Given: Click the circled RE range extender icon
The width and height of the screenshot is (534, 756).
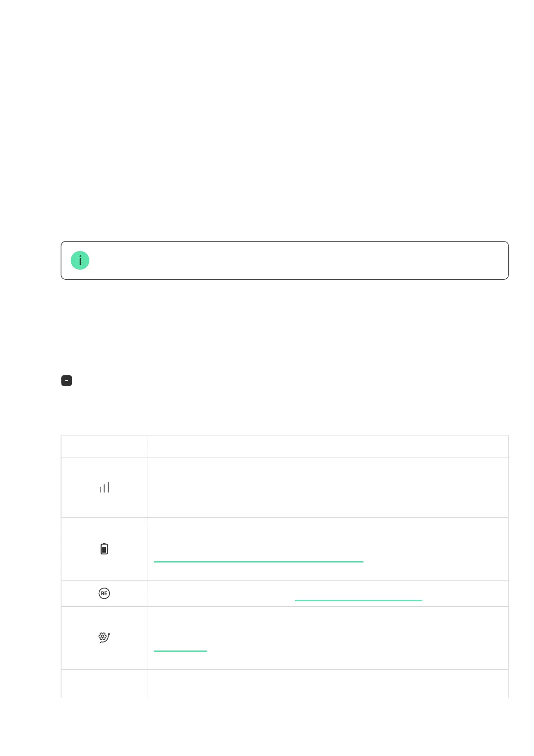Looking at the screenshot, I should (104, 593).
